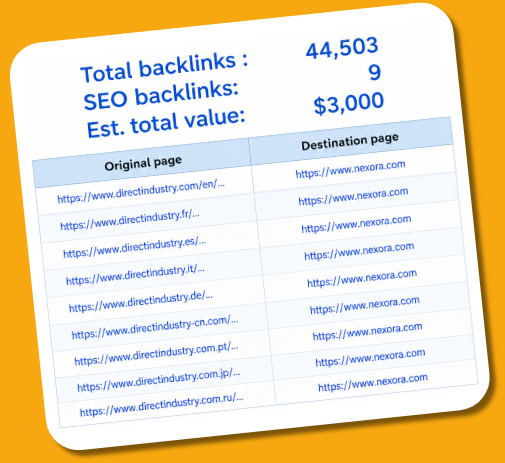
Task: Select the $3,000 estimated value
Action: [349, 103]
